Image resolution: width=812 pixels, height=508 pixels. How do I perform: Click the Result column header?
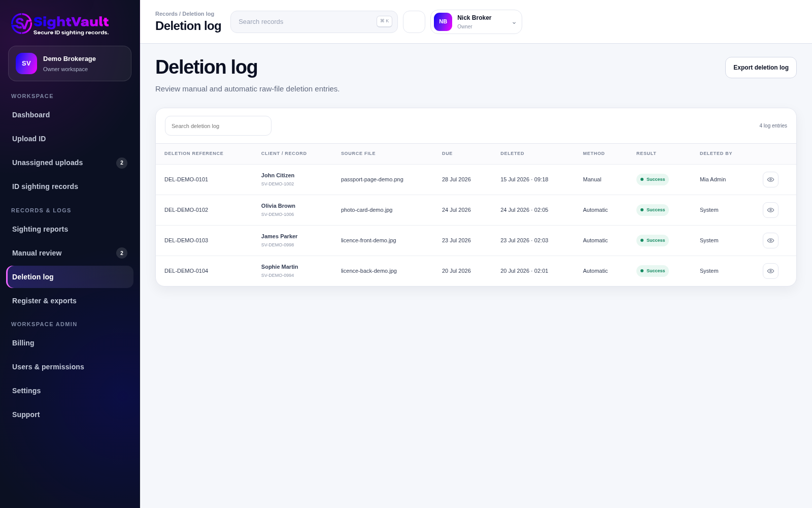click(x=646, y=153)
